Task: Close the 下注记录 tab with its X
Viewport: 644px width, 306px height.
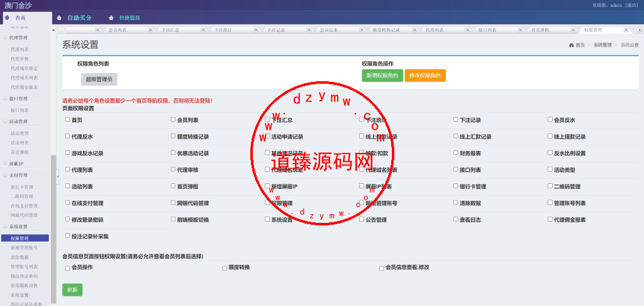Action: click(x=309, y=30)
